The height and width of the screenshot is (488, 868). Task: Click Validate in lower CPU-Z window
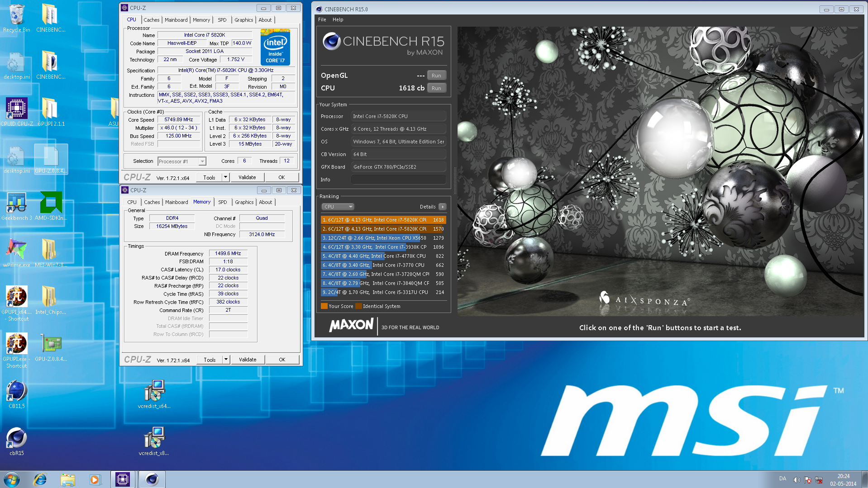coord(248,360)
